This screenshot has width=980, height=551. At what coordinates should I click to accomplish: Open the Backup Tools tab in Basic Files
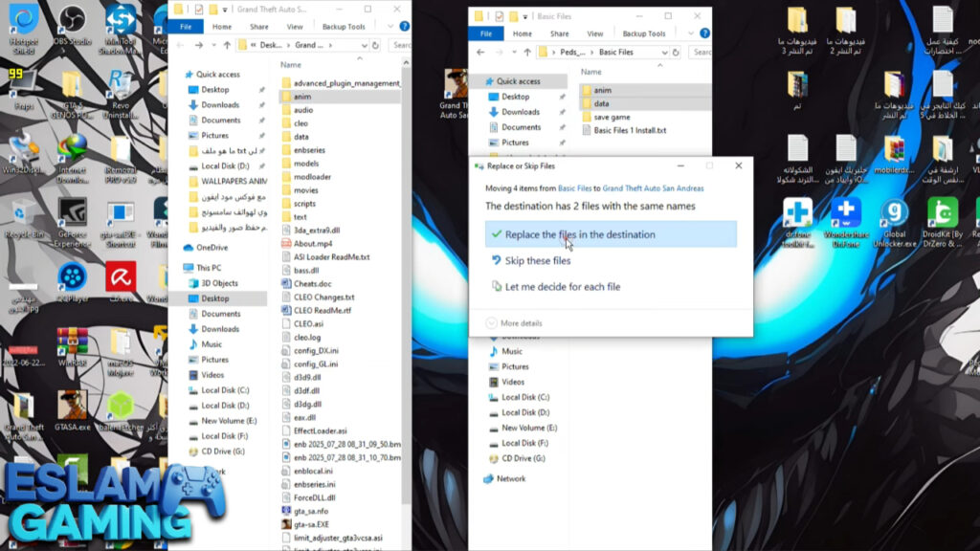click(x=643, y=33)
